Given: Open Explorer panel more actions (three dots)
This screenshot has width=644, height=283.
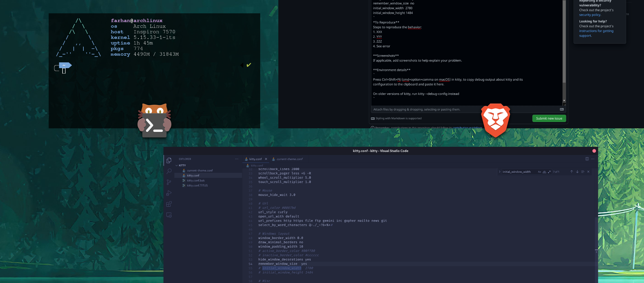Looking at the screenshot, I should [237, 159].
